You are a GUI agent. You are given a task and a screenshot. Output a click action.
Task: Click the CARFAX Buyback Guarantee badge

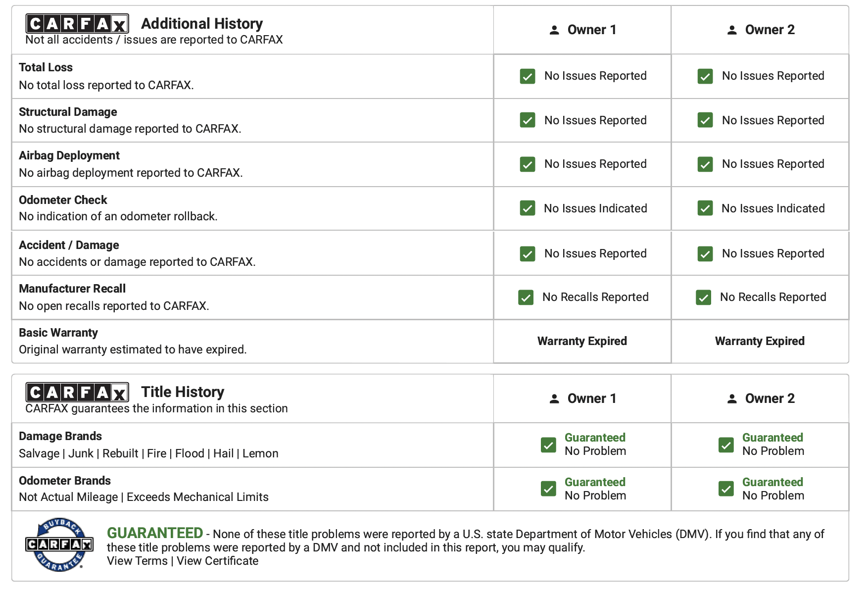point(59,544)
